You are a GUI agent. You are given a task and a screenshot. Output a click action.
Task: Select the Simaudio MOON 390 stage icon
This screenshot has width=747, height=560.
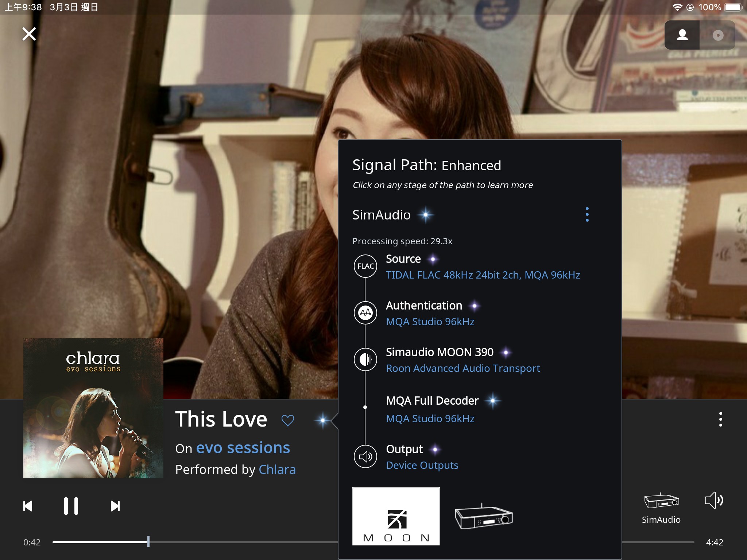(x=365, y=359)
